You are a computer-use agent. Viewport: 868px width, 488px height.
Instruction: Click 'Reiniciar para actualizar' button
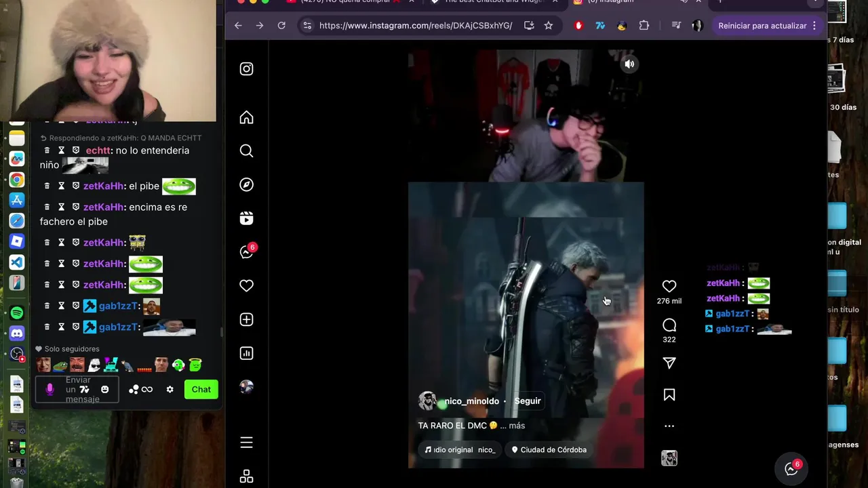pos(768,26)
